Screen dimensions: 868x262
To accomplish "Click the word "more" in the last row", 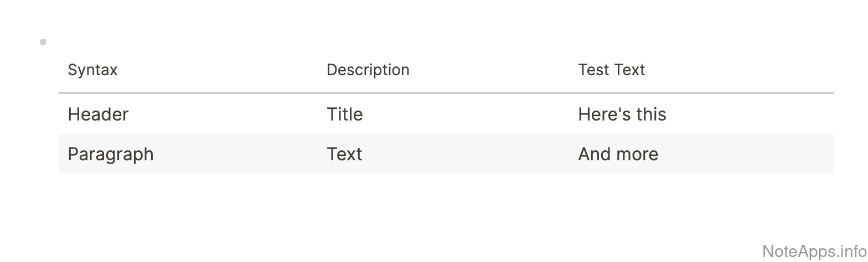I will tap(637, 154).
